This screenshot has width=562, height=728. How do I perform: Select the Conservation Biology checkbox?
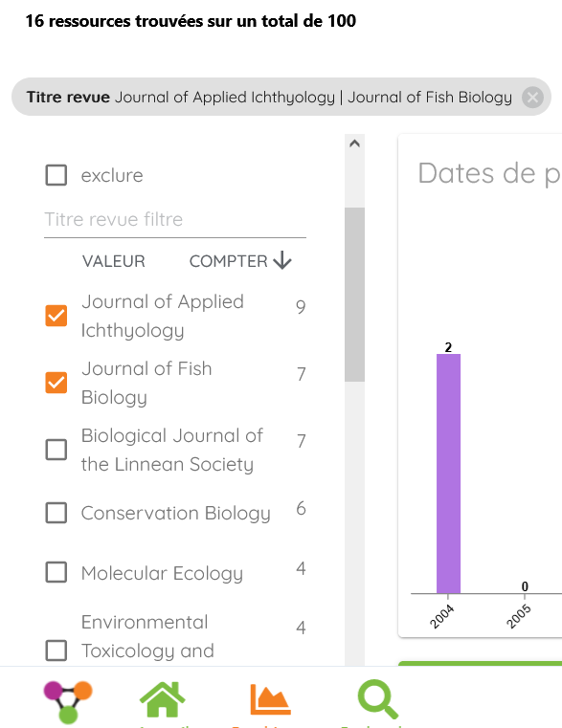pos(56,513)
